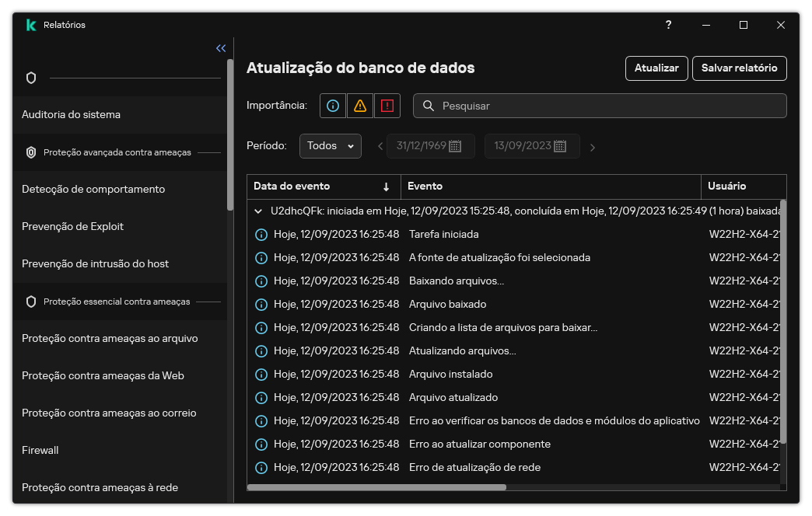Click the info icon on the Tarefa iniciada event
812x516 pixels.
[x=261, y=233]
